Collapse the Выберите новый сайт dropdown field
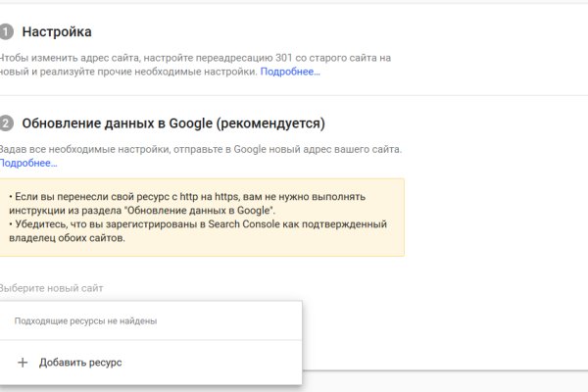This screenshot has width=588, height=392. click(147, 288)
